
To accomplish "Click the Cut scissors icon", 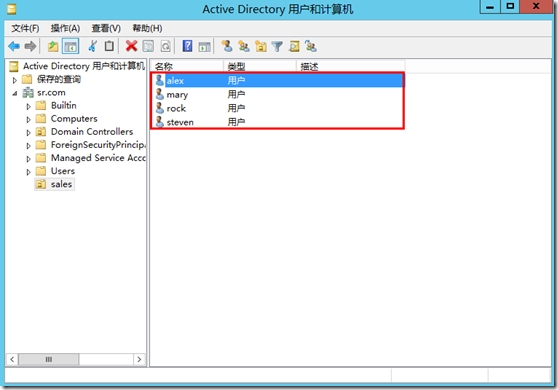I will click(93, 46).
